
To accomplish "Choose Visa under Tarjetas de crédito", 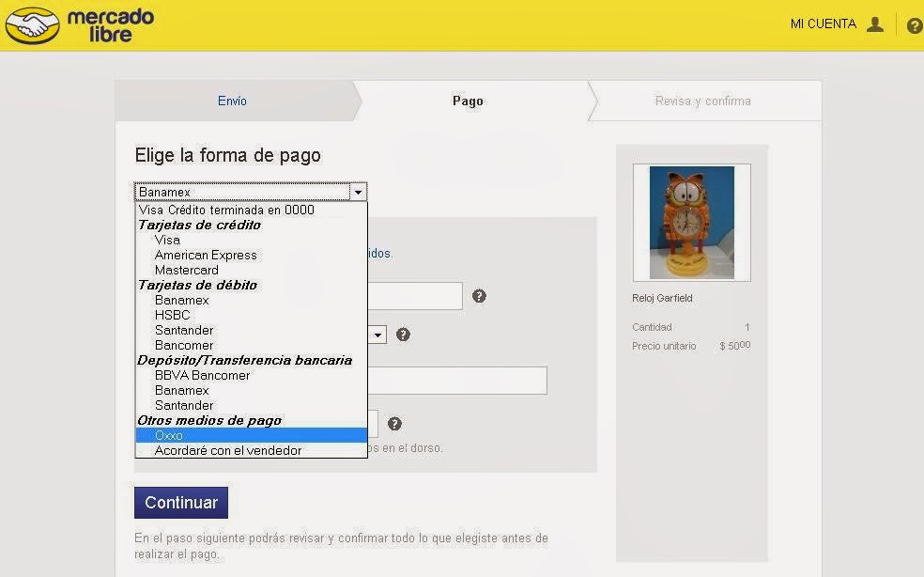I will (x=167, y=241).
